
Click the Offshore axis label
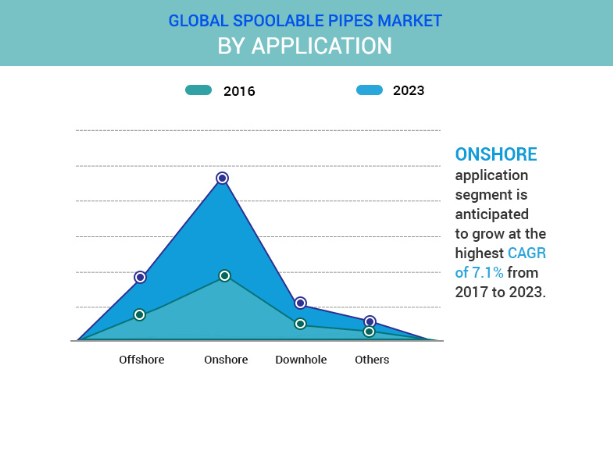(141, 360)
